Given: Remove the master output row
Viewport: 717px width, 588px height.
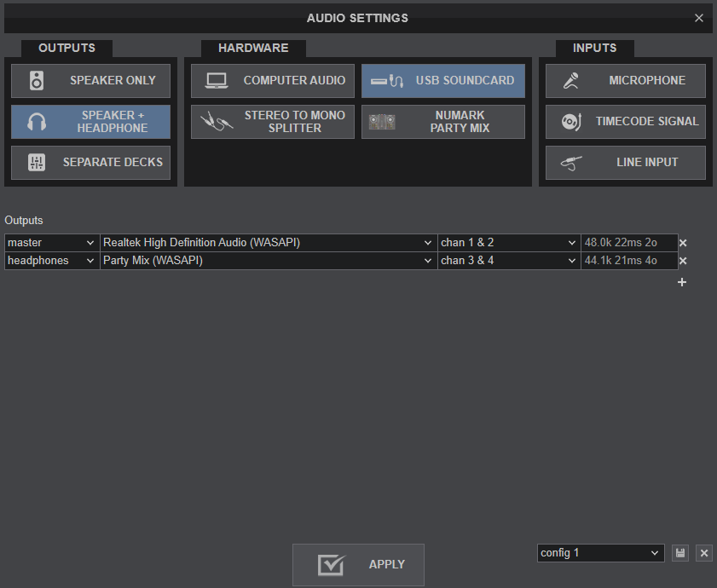Looking at the screenshot, I should (683, 243).
